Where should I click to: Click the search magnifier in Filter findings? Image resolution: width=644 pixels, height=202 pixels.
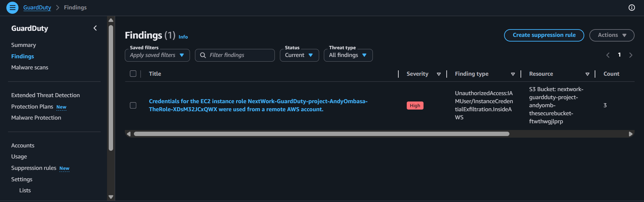click(203, 55)
